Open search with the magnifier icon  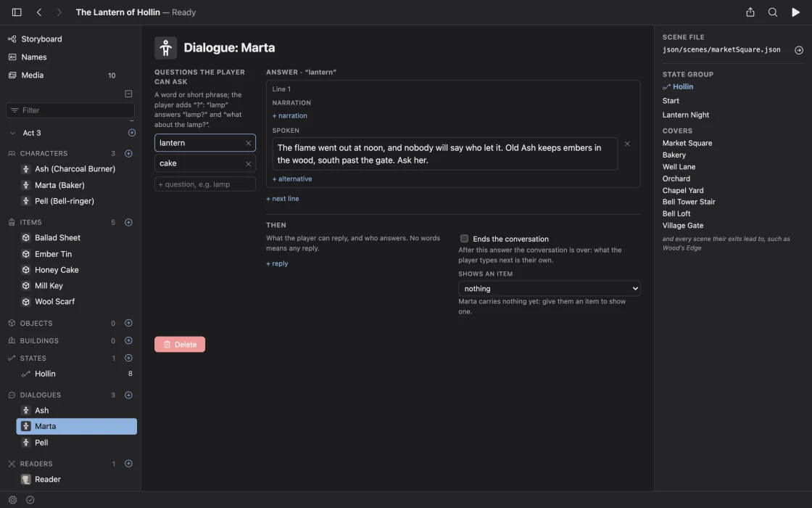coord(773,12)
